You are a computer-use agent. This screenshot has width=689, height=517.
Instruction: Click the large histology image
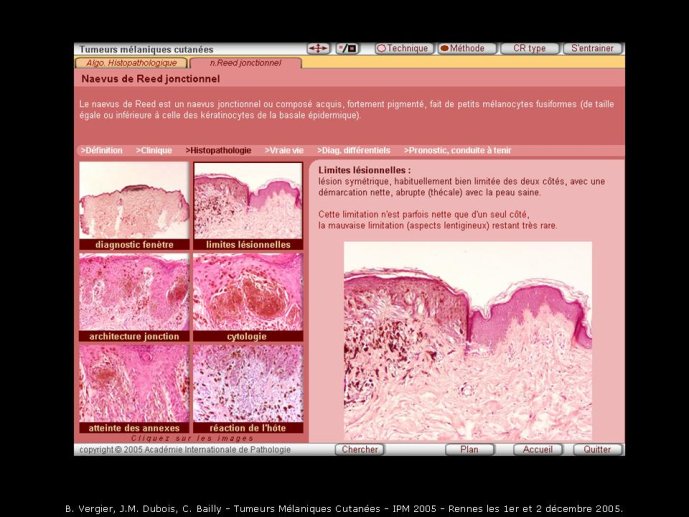click(x=468, y=341)
